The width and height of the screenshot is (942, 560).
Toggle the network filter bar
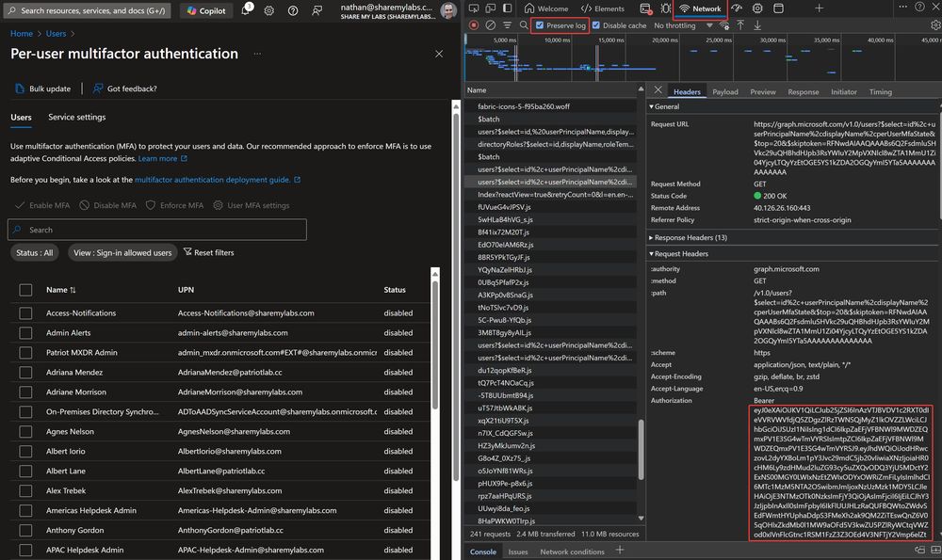point(508,25)
